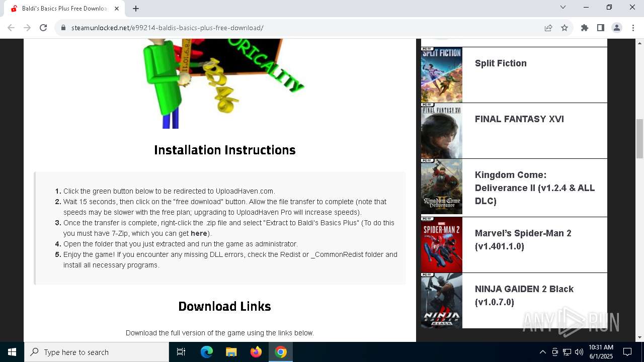Open the clock showing 10:31 AM

(x=601, y=352)
